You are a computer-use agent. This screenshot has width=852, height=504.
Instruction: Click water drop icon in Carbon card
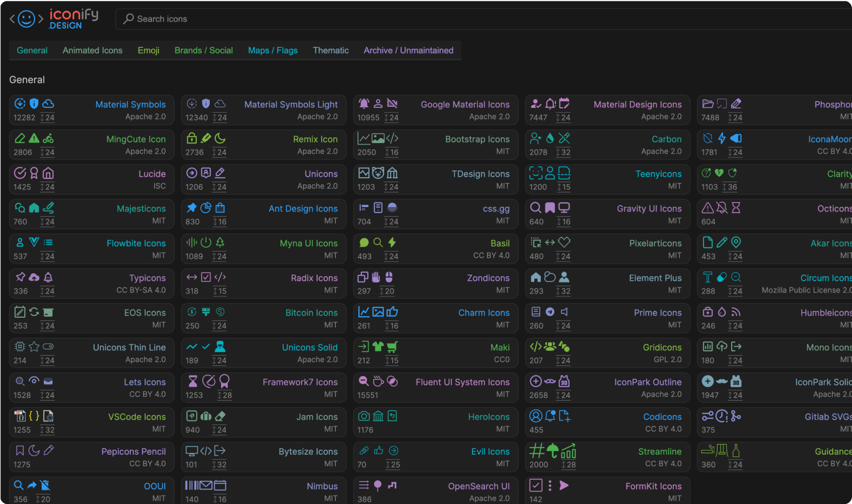(x=550, y=138)
